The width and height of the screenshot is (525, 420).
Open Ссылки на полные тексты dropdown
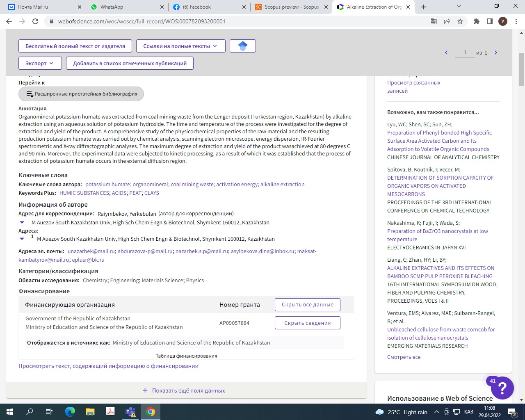click(181, 46)
